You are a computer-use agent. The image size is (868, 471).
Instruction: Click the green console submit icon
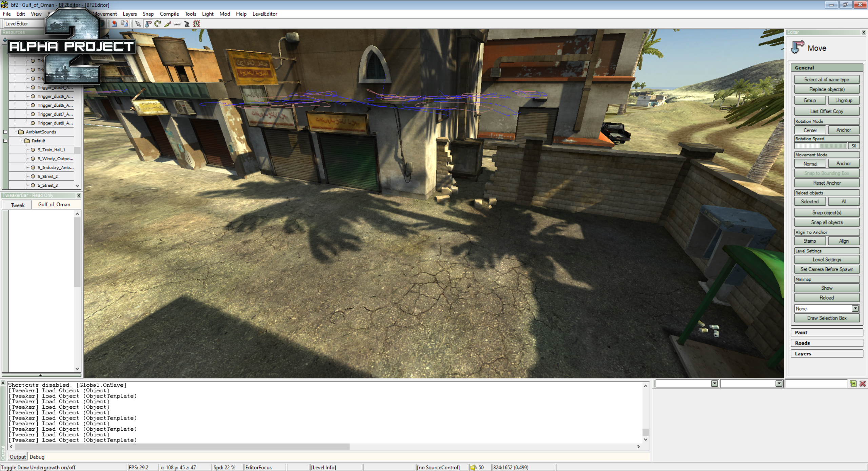(853, 384)
